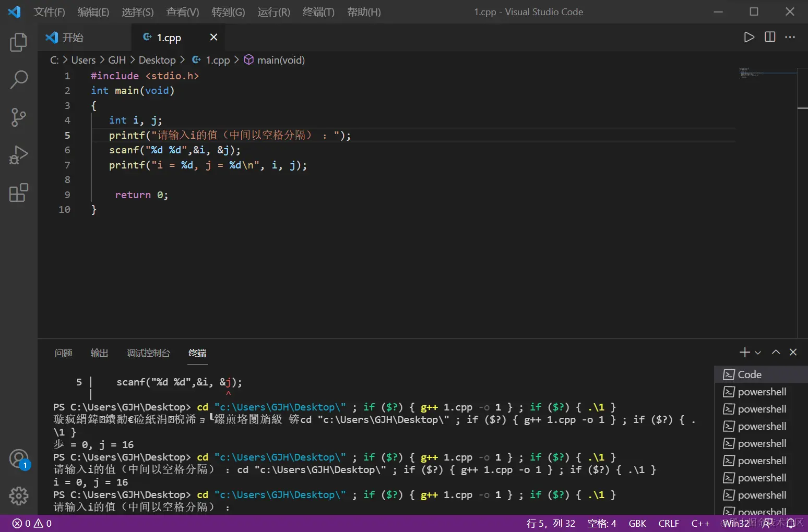Expand the new terminal launch profile dropdown
Screen dimensions: 808x532
tap(758, 353)
